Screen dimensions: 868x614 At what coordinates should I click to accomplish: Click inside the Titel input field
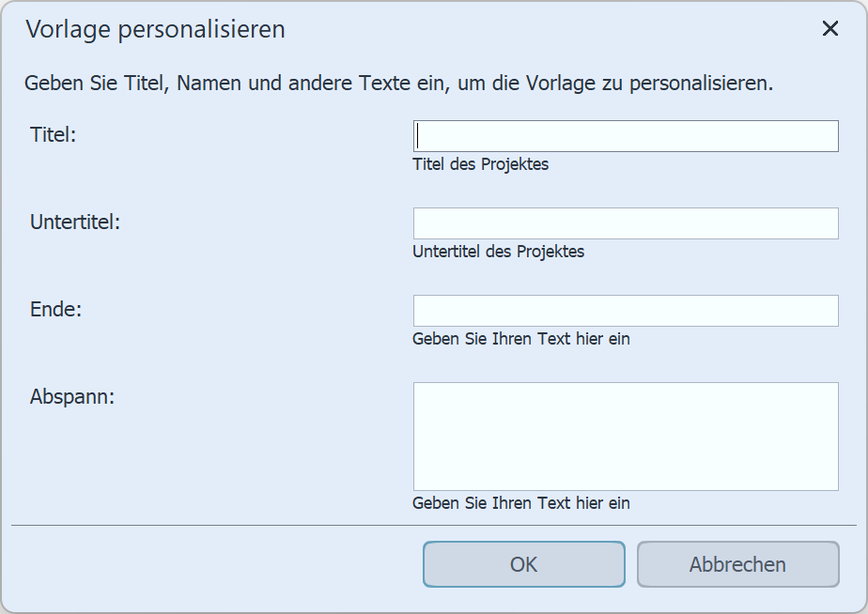point(625,135)
